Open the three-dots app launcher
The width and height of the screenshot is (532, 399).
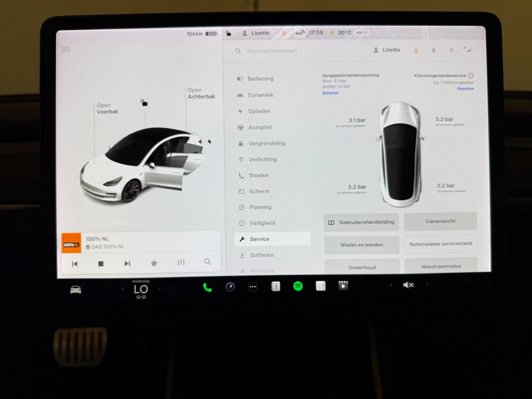click(x=253, y=287)
